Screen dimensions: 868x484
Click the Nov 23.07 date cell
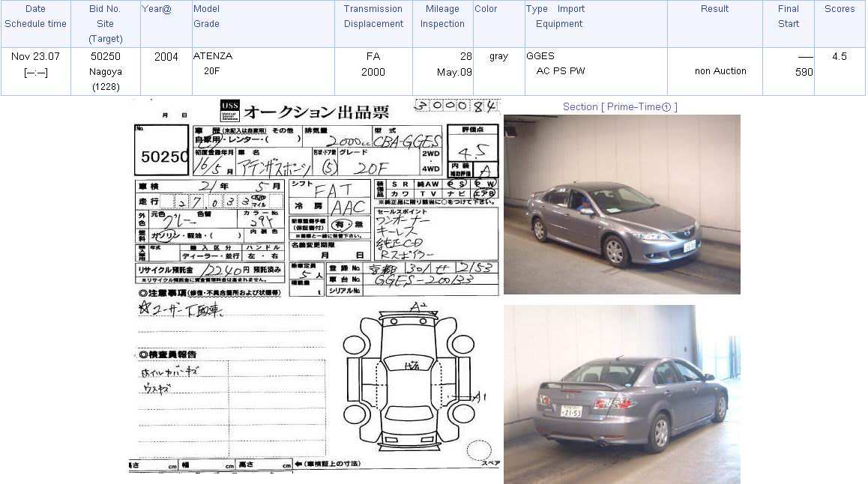35,56
